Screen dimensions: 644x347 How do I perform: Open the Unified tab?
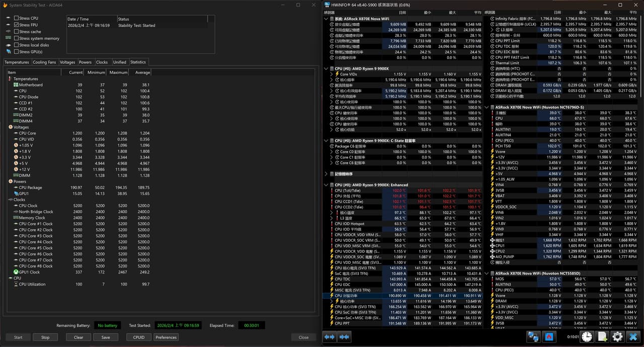coord(120,62)
